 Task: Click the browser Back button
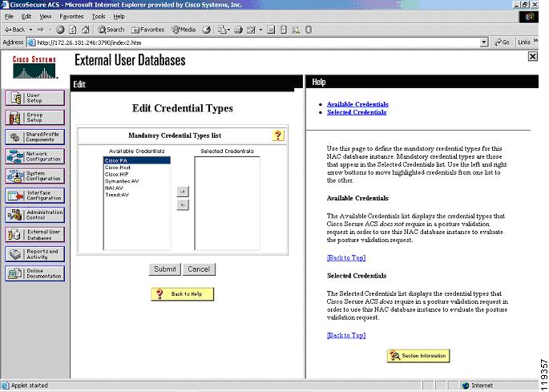click(x=14, y=30)
